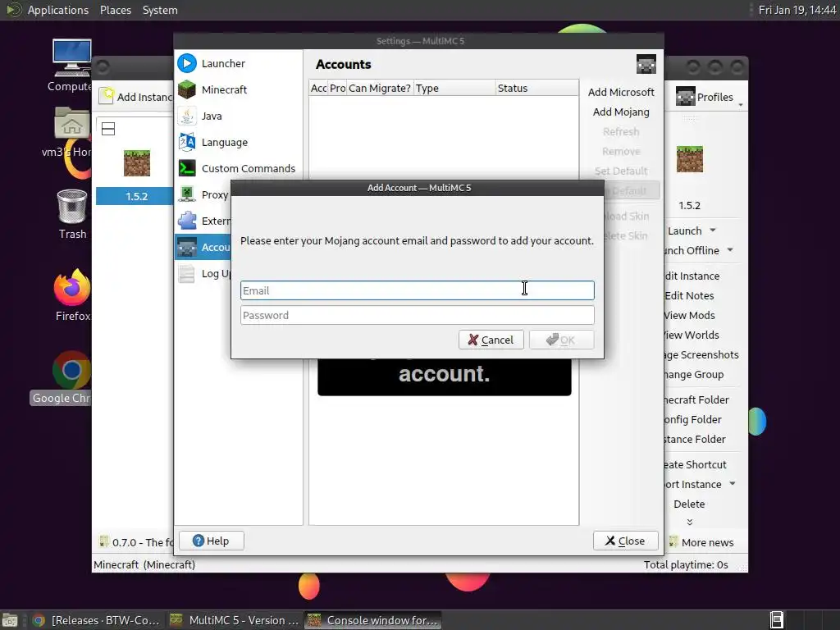
Task: Click the group collapse icon above the instance
Action: (108, 129)
